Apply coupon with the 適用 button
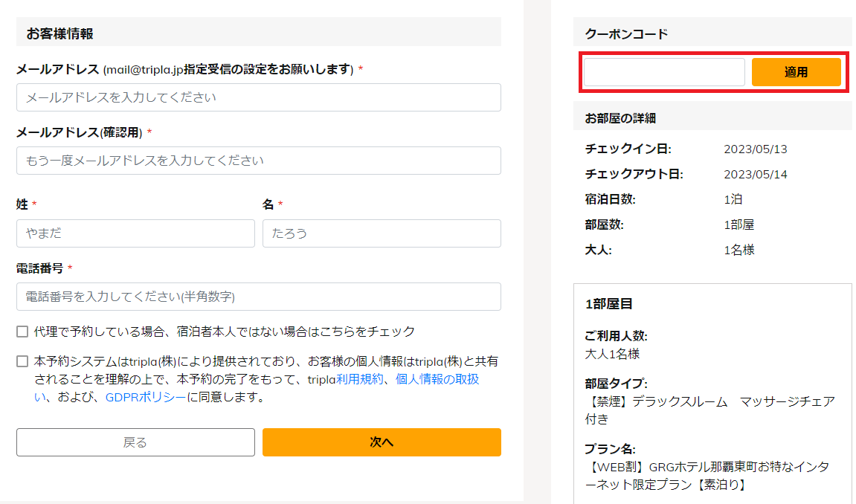The height and width of the screenshot is (504, 856). point(796,72)
